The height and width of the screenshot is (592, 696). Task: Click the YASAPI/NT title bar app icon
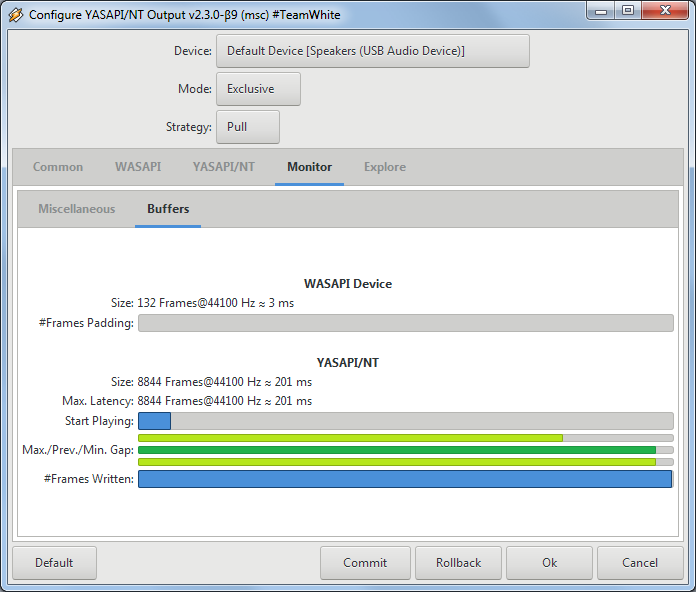[x=15, y=15]
